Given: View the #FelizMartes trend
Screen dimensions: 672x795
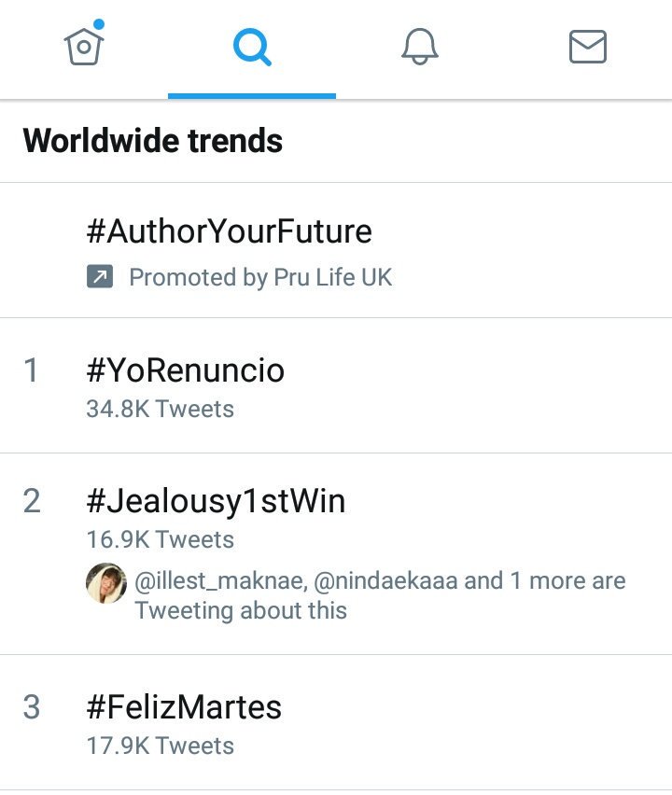Looking at the screenshot, I should [184, 707].
